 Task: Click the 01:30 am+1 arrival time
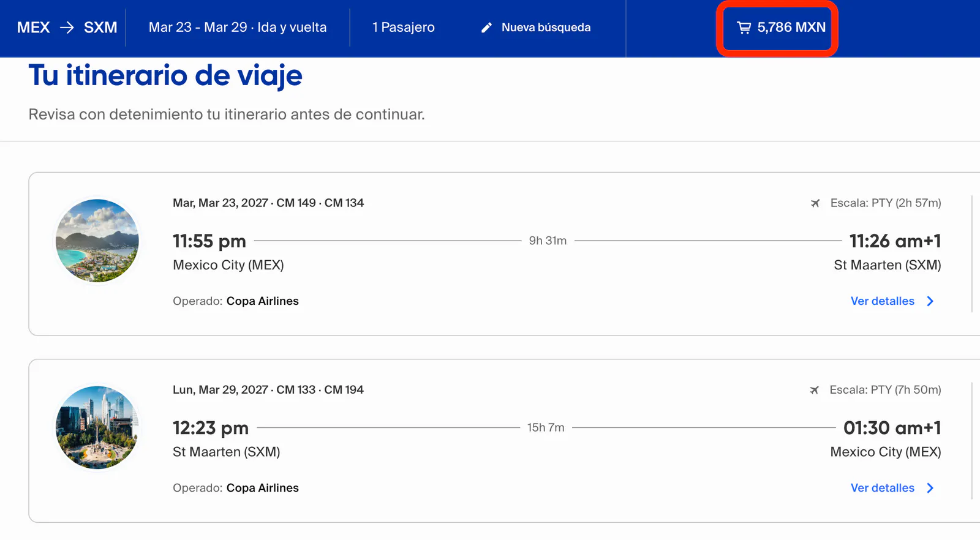(892, 428)
